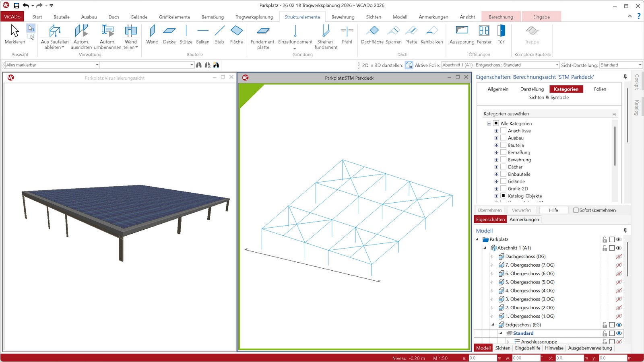Image resolution: width=644 pixels, height=362 pixels.
Task: Expand the 3. Obergeschoss (3.OG) node
Action: click(492, 299)
